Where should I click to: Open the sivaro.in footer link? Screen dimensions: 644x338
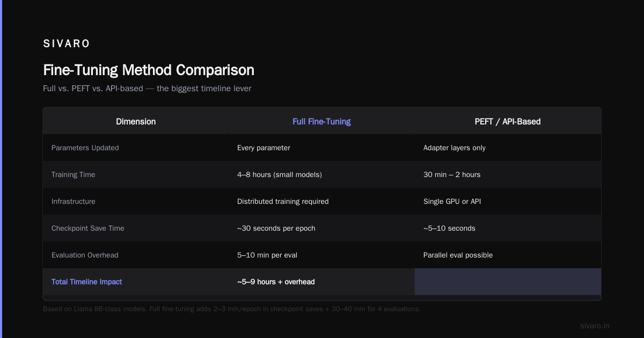(x=595, y=326)
